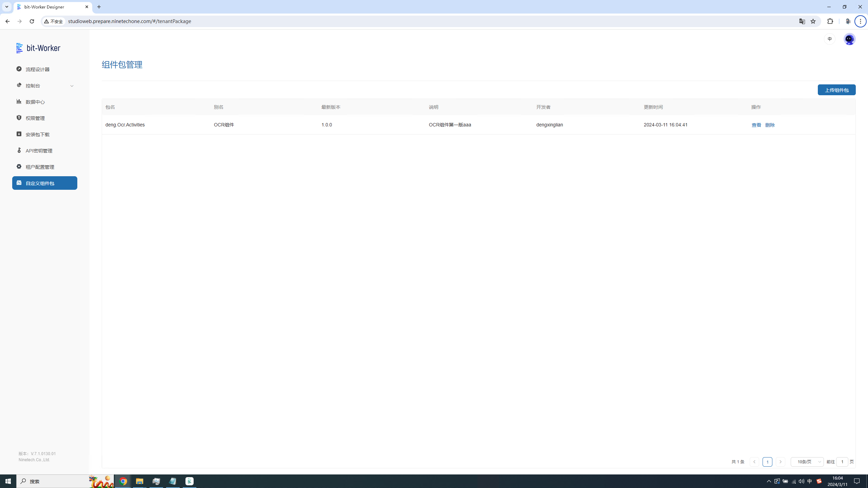Reload the page
Image resolution: width=868 pixels, height=488 pixels.
click(32, 21)
